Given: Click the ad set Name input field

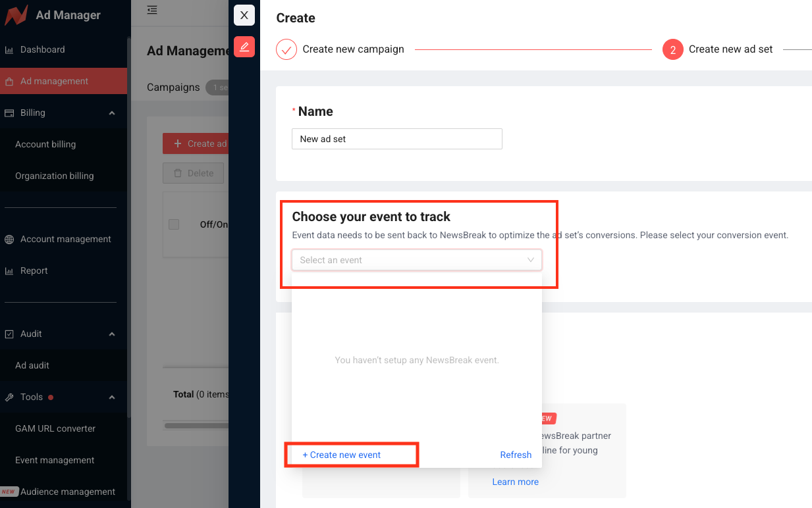Looking at the screenshot, I should [396, 139].
